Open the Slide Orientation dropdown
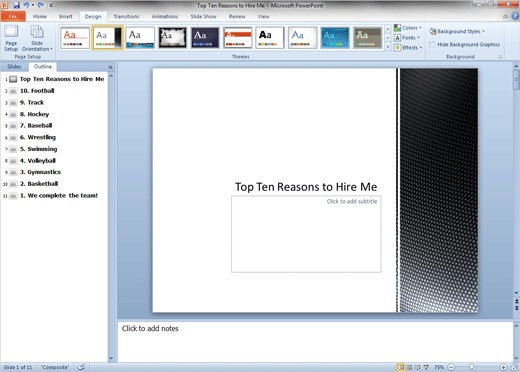Viewport: 520px width, 372px height. [37, 38]
